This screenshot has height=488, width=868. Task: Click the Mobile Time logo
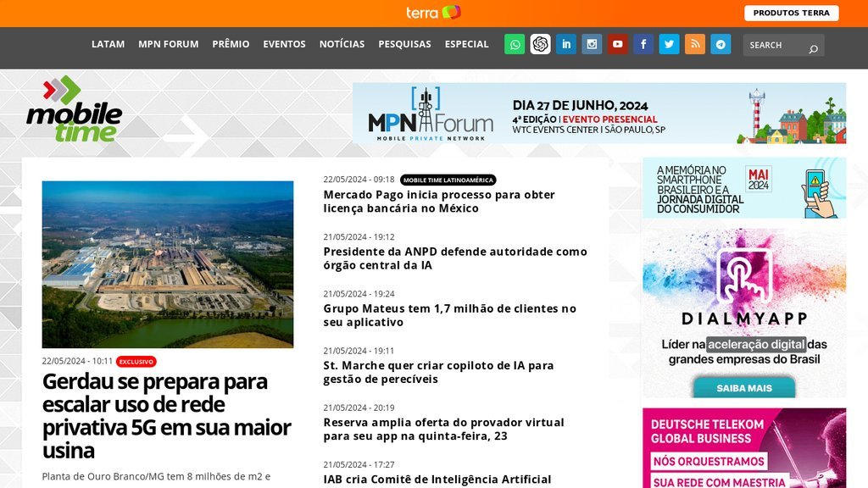[x=75, y=108]
